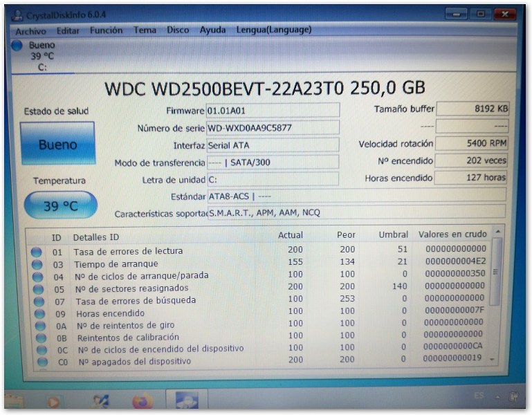
Task: Click the blue status circle for row 01
Action: (36, 252)
